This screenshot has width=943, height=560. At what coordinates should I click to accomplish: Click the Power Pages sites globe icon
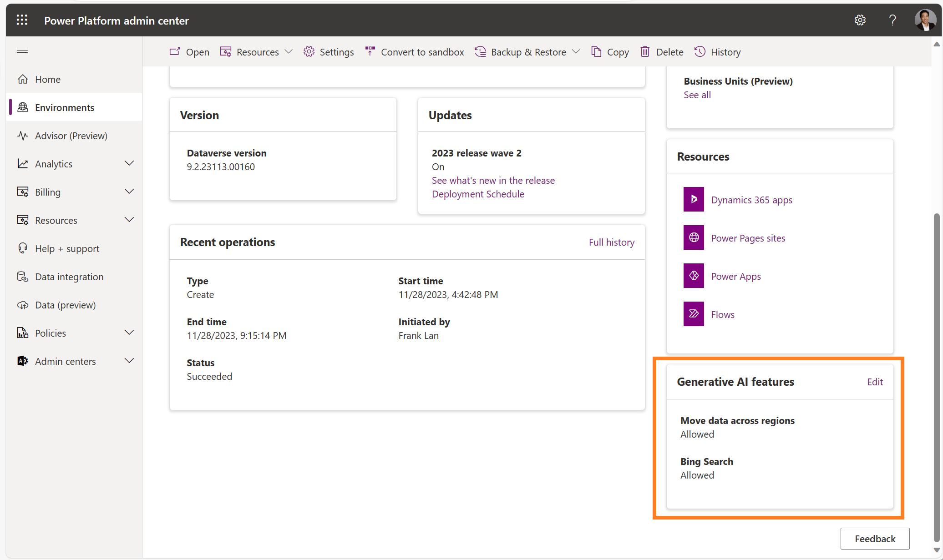click(x=694, y=238)
